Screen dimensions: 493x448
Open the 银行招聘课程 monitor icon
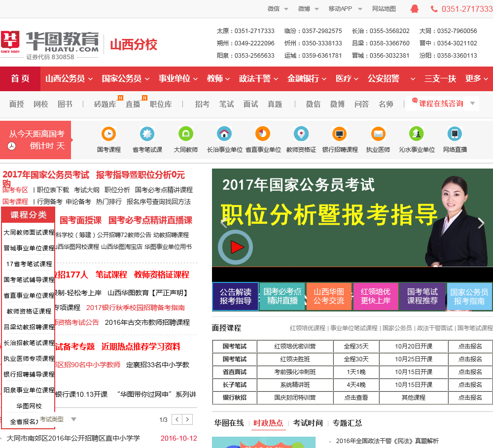pyautogui.click(x=340, y=134)
